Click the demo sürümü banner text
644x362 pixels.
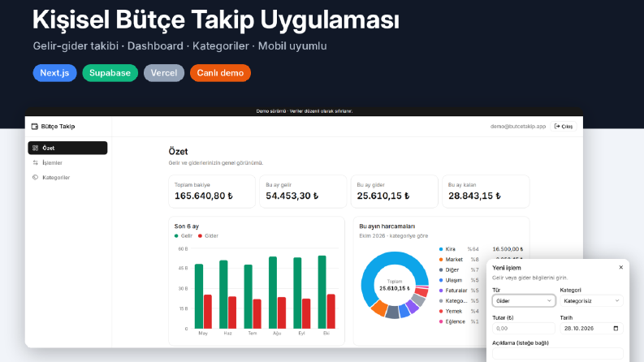pos(305,111)
